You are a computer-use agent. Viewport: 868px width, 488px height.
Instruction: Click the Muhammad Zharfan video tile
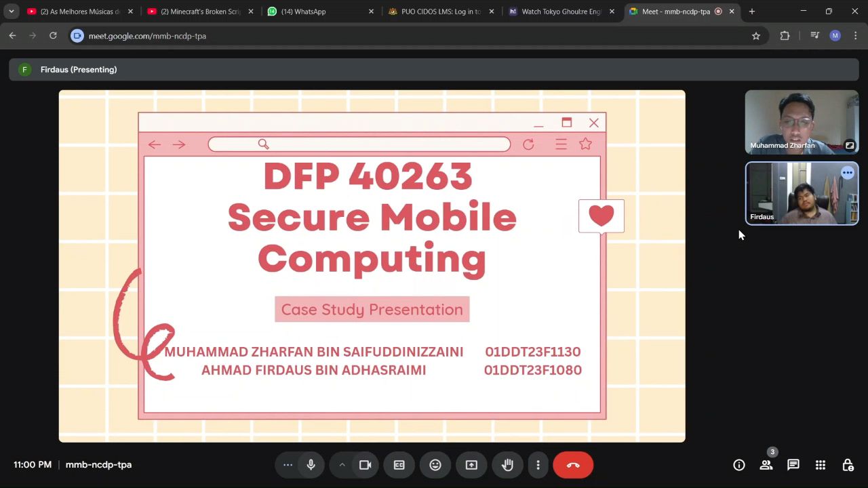pyautogui.click(x=802, y=122)
